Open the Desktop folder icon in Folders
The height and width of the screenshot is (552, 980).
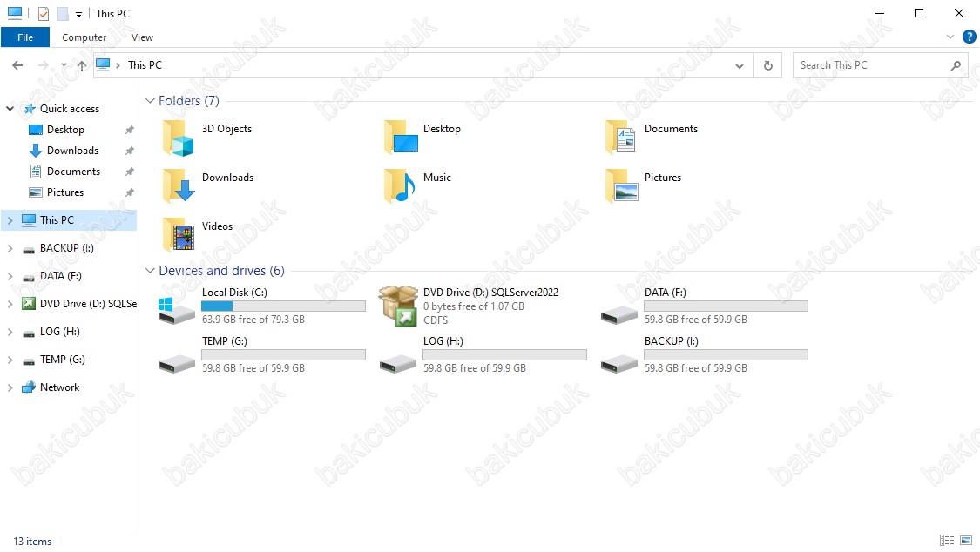(401, 138)
